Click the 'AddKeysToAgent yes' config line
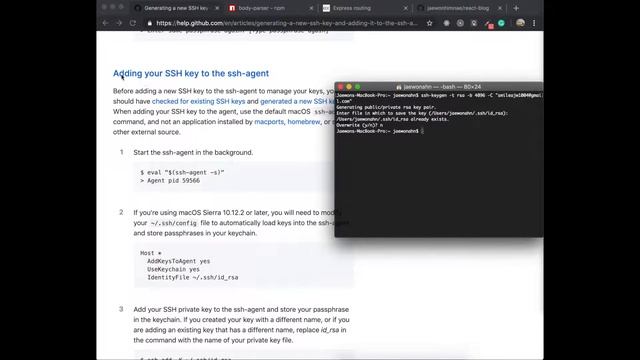This screenshot has height=360, width=640. [x=178, y=261]
